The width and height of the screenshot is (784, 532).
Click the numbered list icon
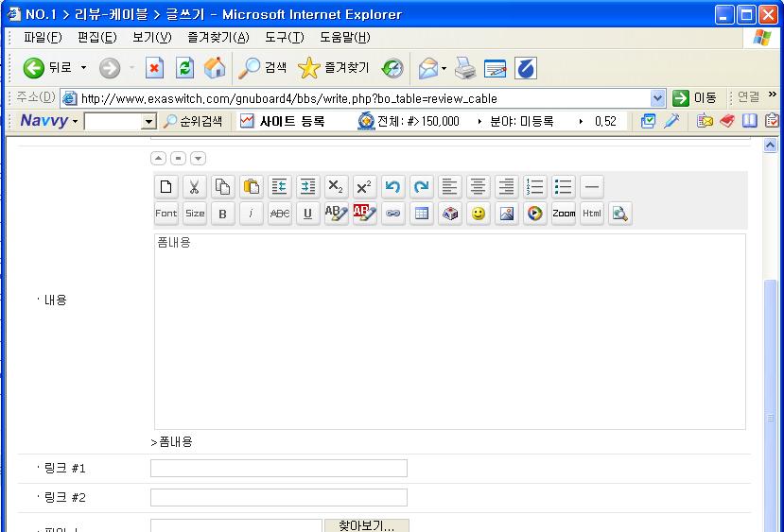click(535, 187)
